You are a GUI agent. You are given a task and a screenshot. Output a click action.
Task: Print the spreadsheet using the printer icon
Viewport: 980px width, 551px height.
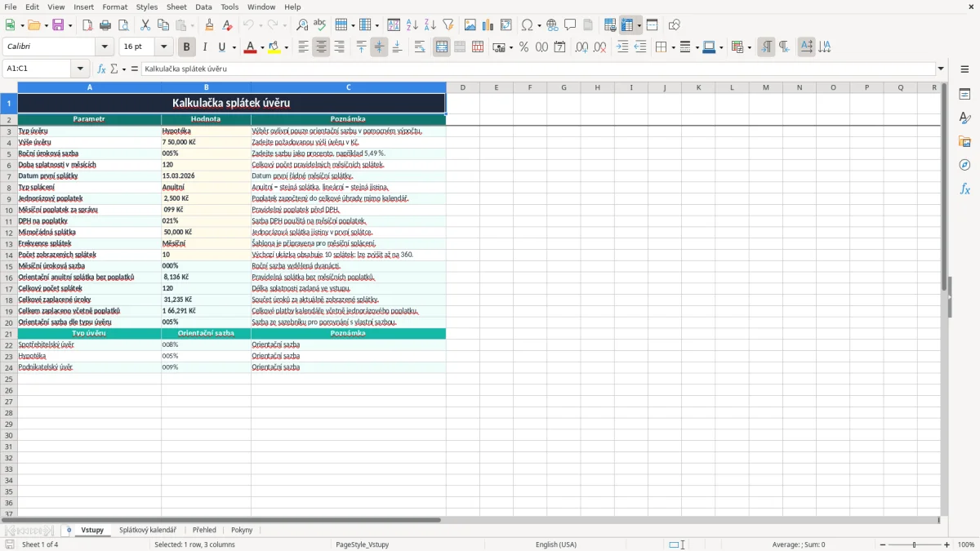pyautogui.click(x=105, y=25)
